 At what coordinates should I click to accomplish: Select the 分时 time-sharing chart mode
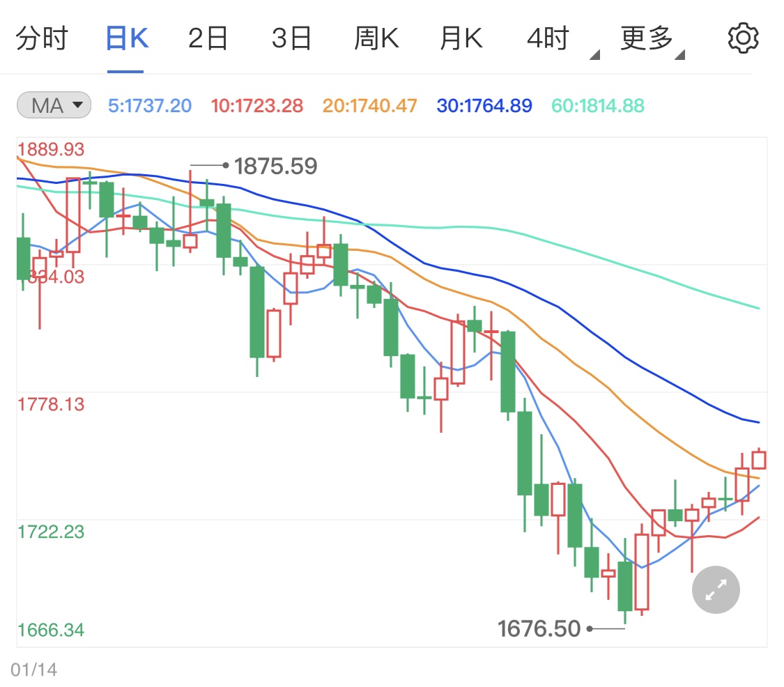click(x=43, y=38)
